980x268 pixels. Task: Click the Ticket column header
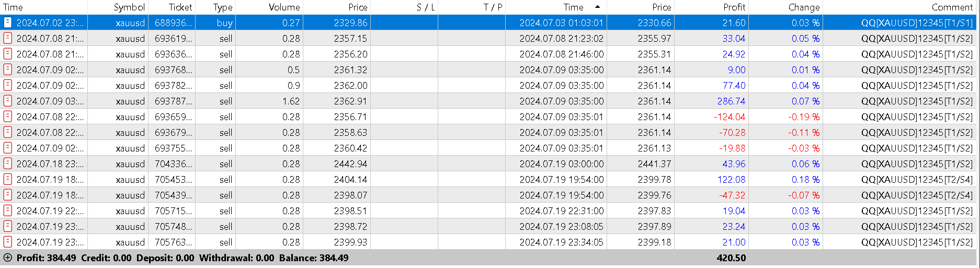180,7
